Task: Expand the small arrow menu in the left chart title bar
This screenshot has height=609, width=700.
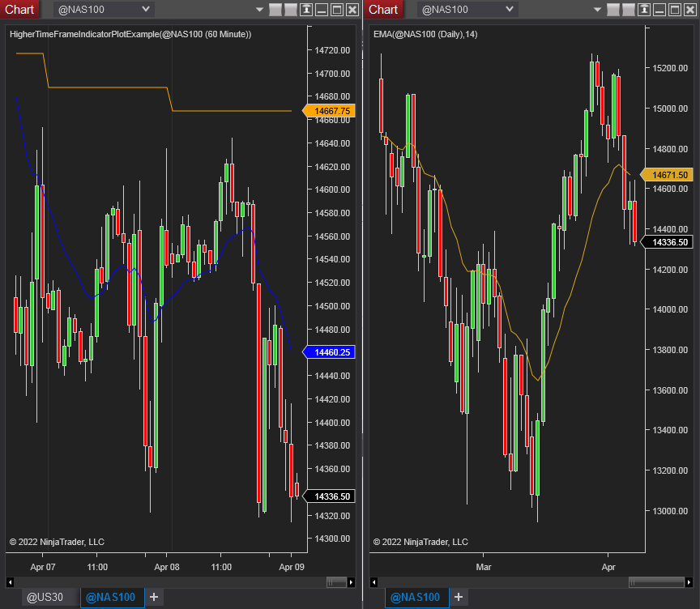Action: (259, 10)
